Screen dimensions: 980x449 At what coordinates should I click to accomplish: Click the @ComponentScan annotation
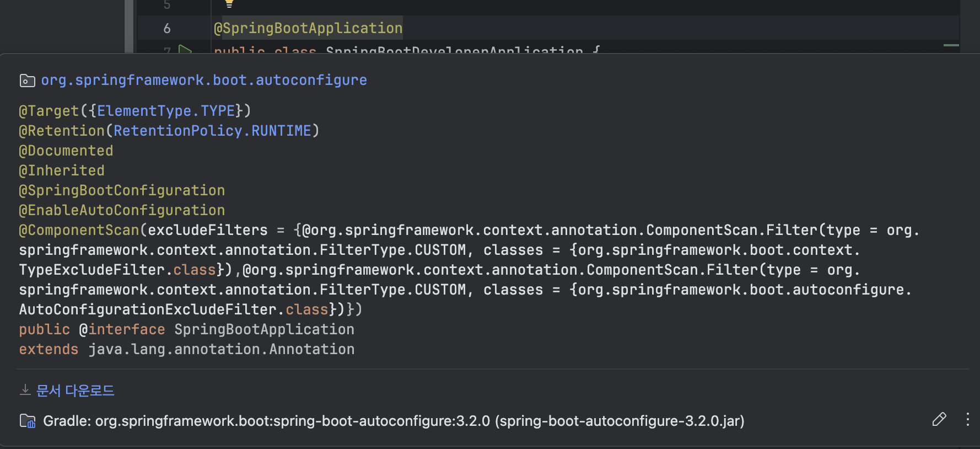coord(79,230)
